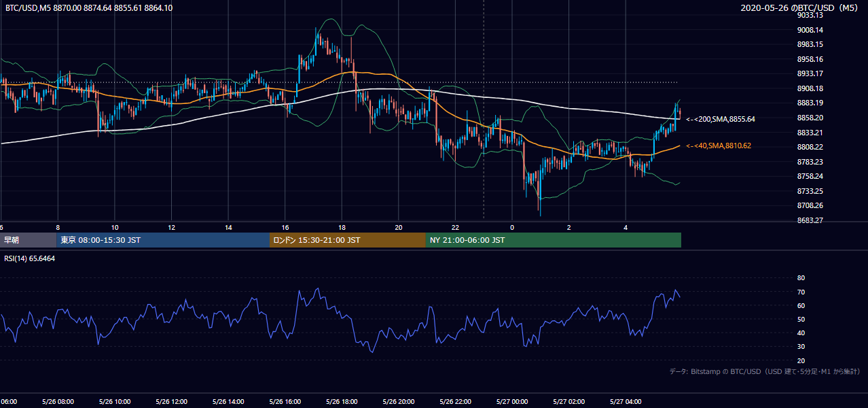
Task: Select the 200,SMA,8855.64 label
Action: [x=721, y=119]
